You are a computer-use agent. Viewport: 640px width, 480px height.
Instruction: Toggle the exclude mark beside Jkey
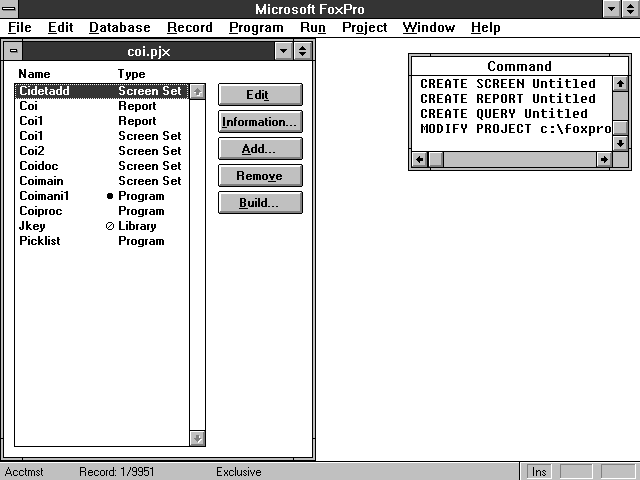110,226
